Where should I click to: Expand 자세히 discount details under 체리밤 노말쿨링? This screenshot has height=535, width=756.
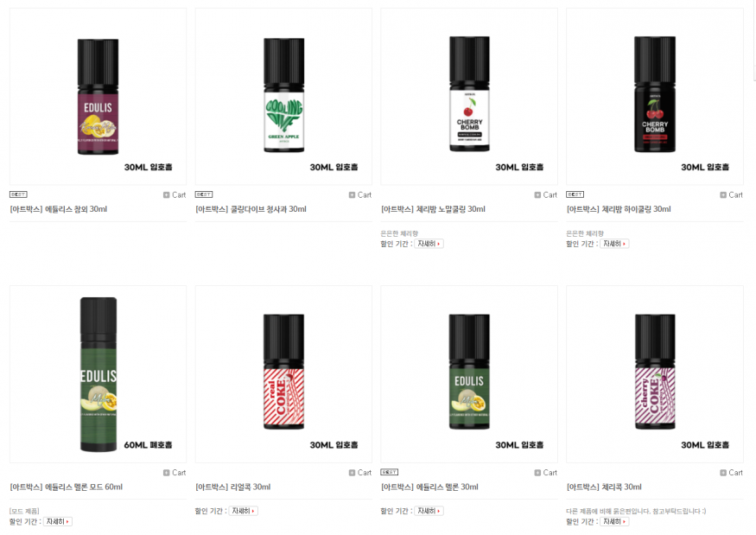pos(429,244)
